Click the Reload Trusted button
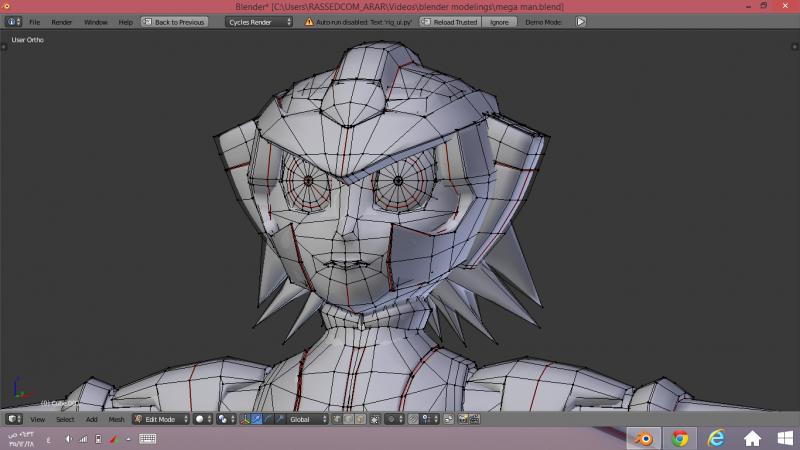This screenshot has width=800, height=450. (451, 21)
